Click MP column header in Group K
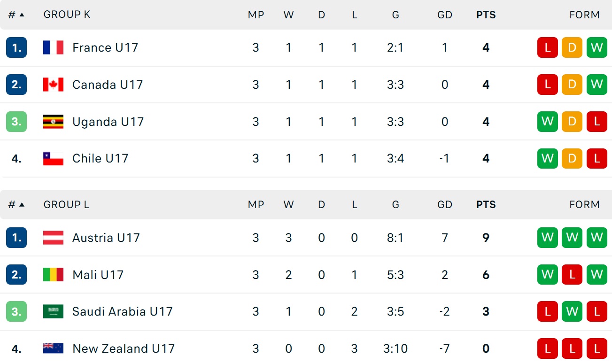This screenshot has height=364, width=612. pyautogui.click(x=256, y=15)
